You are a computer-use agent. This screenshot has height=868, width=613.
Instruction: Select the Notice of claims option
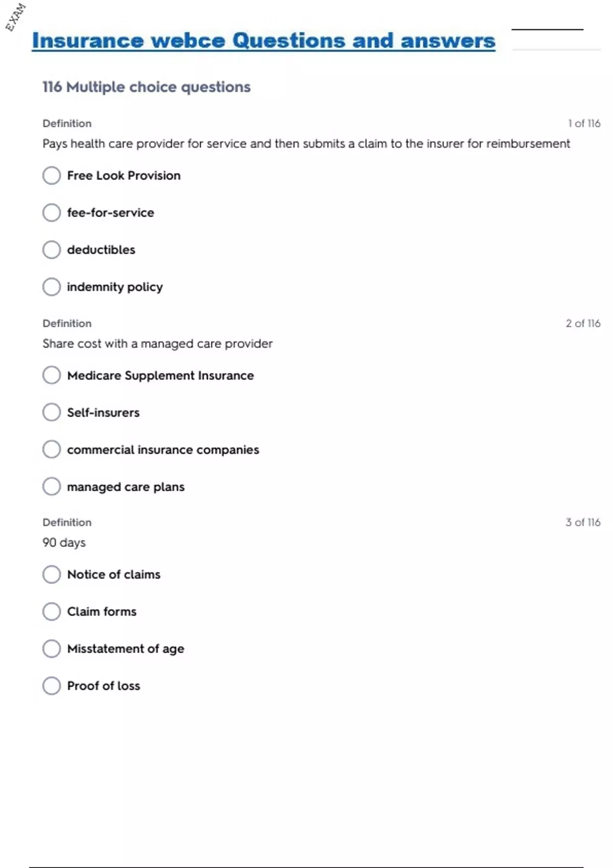[52, 574]
